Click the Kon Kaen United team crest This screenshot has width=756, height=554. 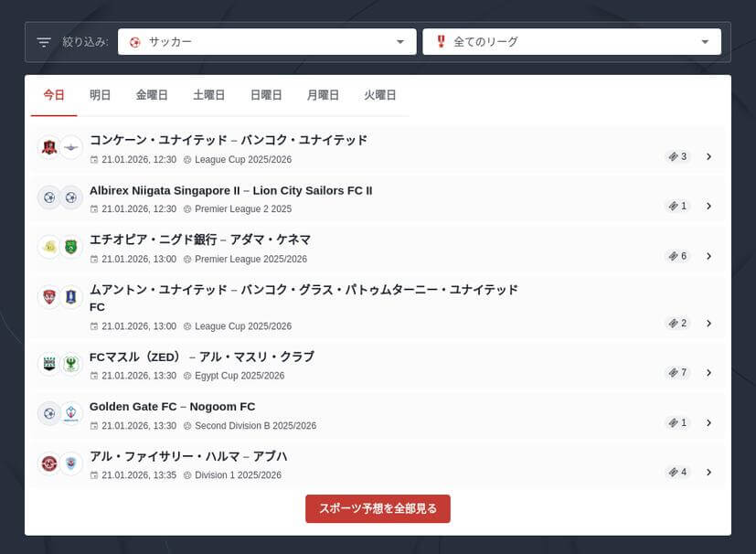[x=50, y=147]
